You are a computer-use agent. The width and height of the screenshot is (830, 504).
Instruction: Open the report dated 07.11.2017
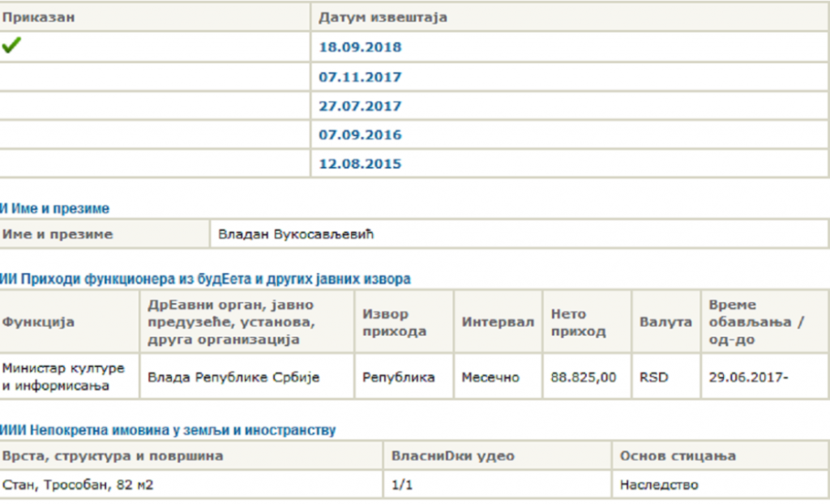[x=360, y=77]
